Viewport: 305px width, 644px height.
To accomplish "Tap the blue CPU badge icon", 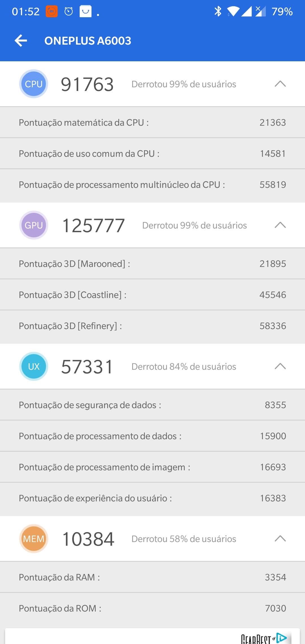I will [x=34, y=84].
